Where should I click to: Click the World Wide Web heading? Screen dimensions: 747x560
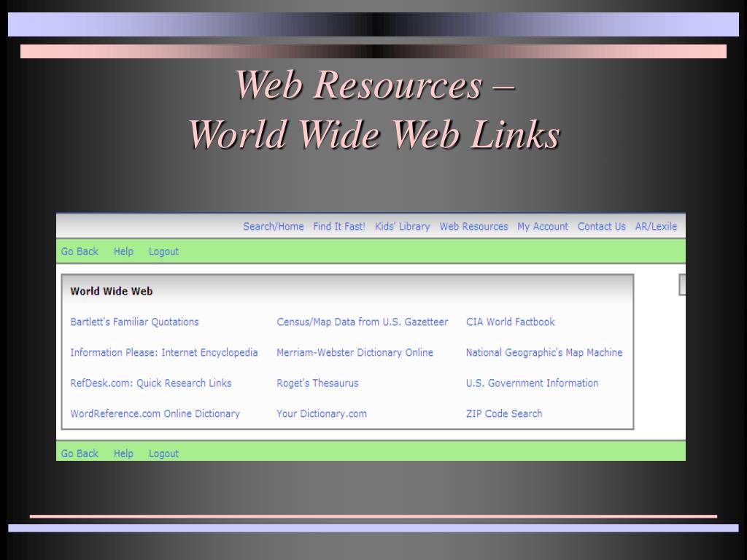(112, 291)
